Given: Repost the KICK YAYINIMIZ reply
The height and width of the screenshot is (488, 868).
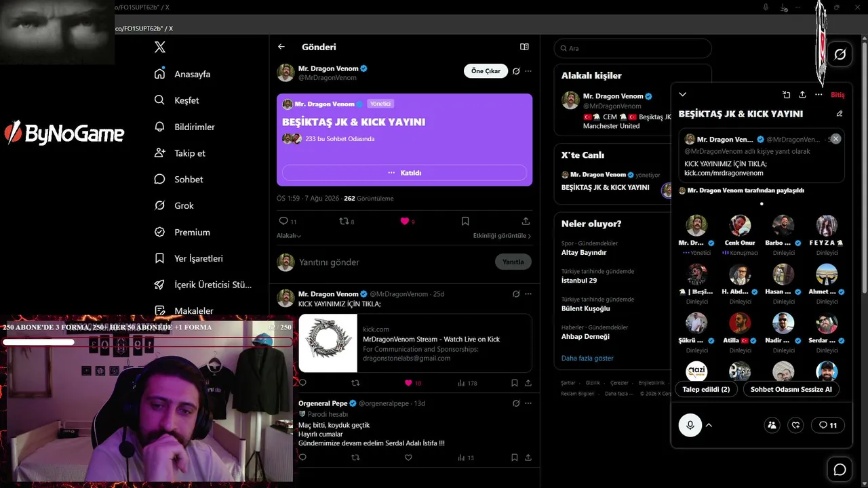Looking at the screenshot, I should click(355, 383).
